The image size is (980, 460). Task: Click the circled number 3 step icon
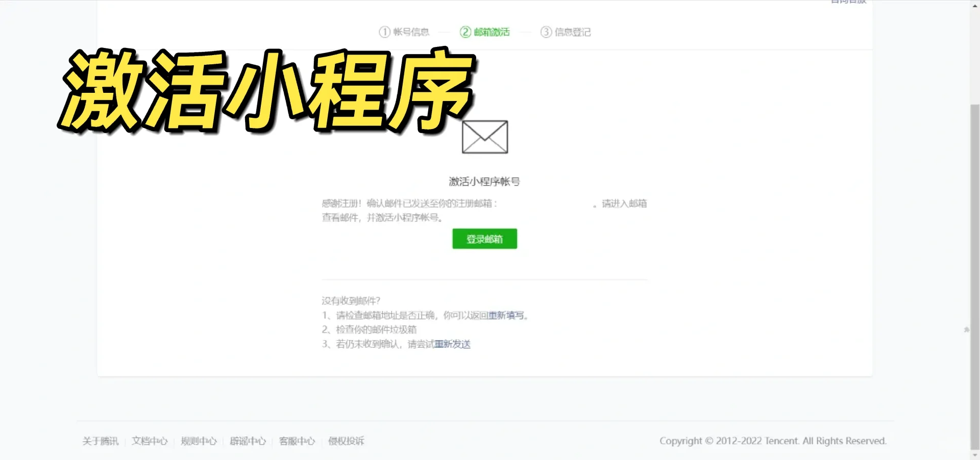(x=546, y=32)
